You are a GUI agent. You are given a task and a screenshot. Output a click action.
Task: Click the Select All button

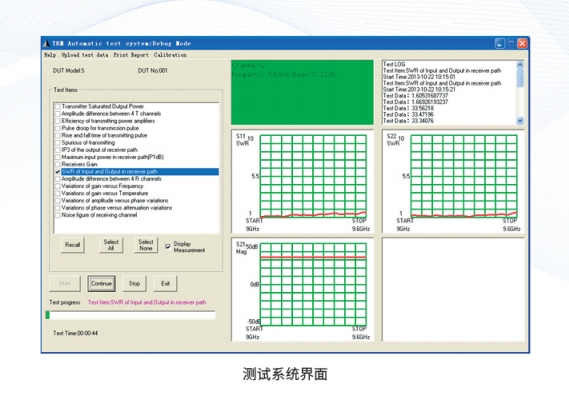tap(111, 245)
